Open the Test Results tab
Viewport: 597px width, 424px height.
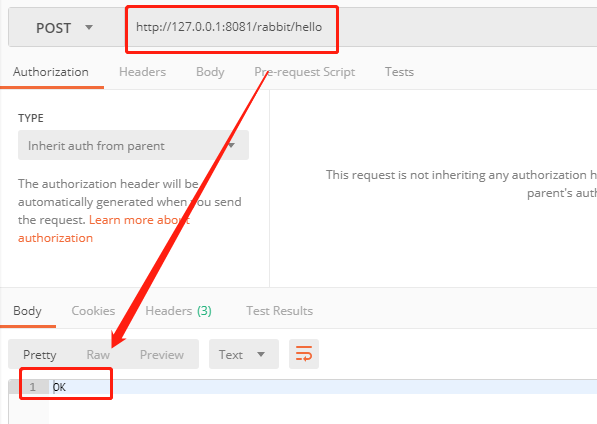click(279, 311)
